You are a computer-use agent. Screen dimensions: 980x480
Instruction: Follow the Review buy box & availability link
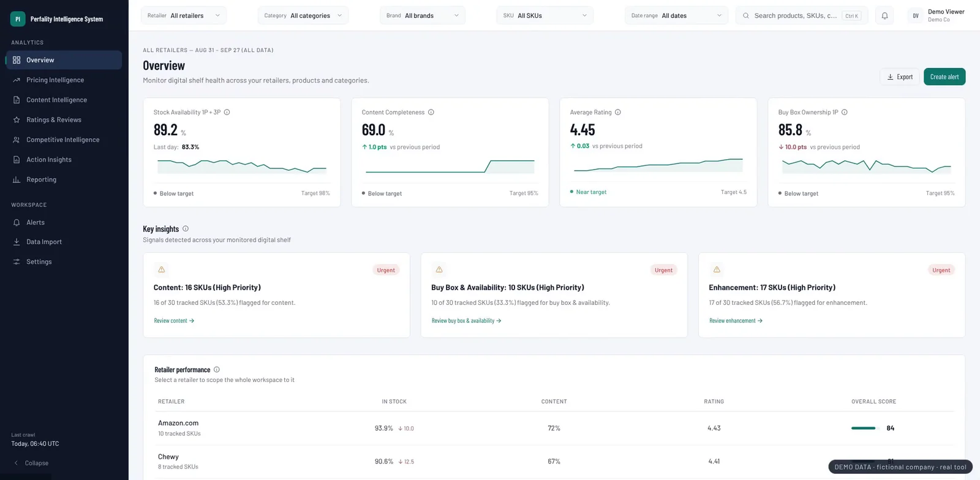(466, 321)
